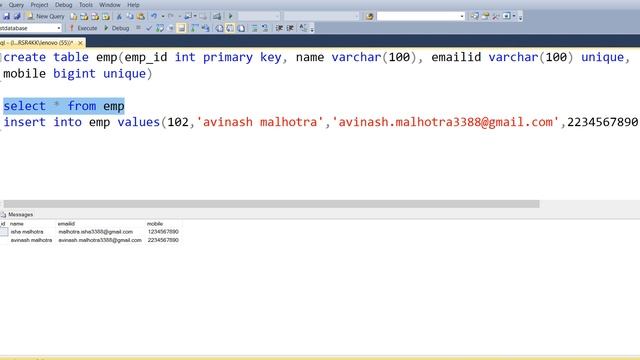Open the Undo history dropdown arrow
The width and height of the screenshot is (640, 360).
(x=162, y=16)
